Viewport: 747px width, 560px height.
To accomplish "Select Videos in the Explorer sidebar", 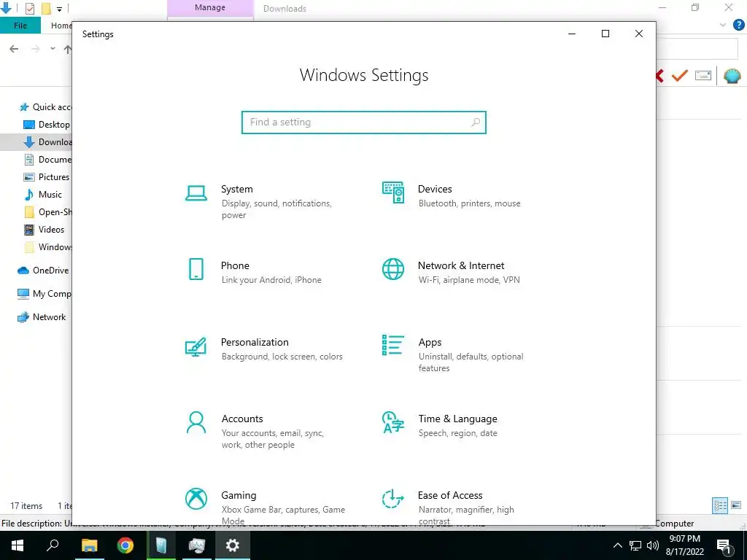I will [x=44, y=230].
